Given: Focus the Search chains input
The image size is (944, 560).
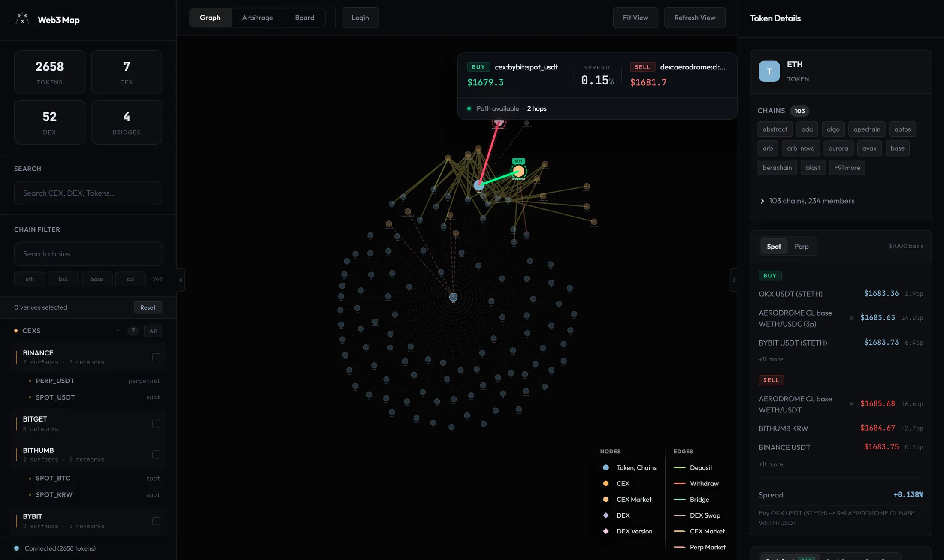Looking at the screenshot, I should (x=88, y=254).
